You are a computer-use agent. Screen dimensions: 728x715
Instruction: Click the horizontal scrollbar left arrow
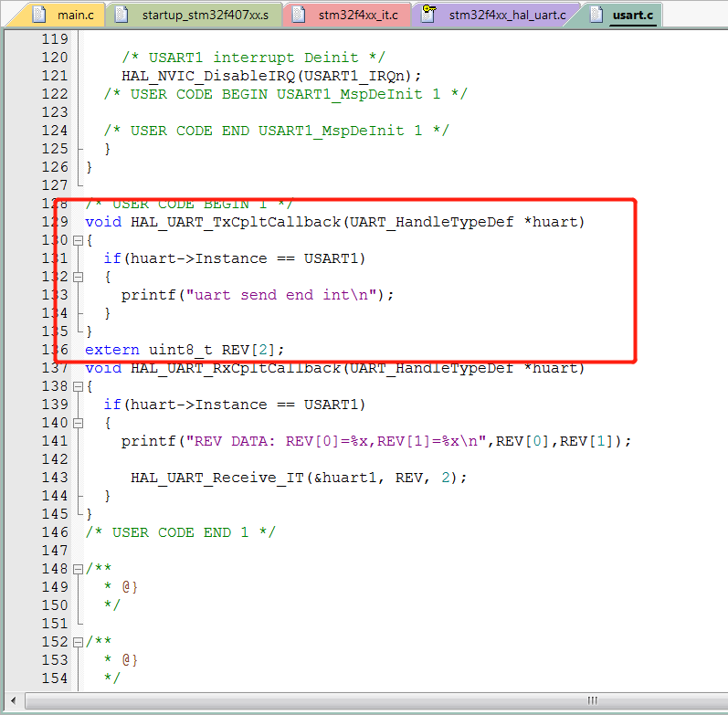[14, 700]
